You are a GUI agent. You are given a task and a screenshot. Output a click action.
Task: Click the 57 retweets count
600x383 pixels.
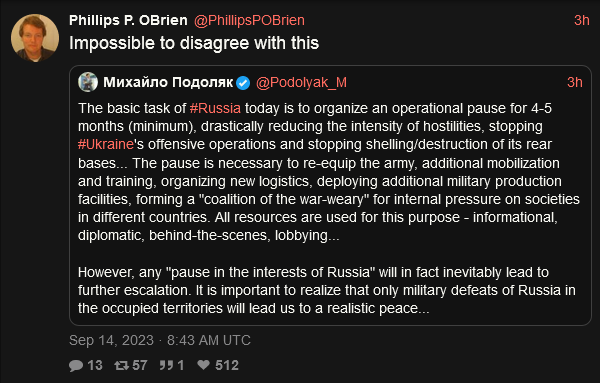point(140,365)
